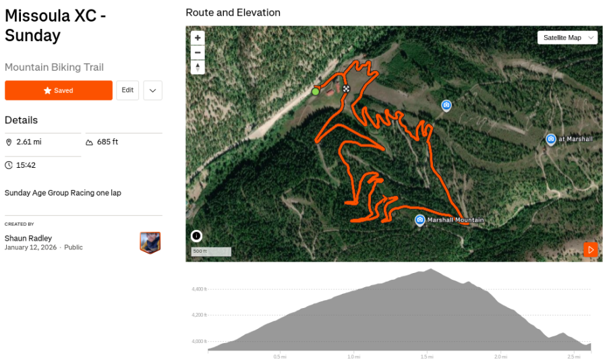
Task: Open the 'at Marshall' photo marker
Action: click(x=550, y=139)
